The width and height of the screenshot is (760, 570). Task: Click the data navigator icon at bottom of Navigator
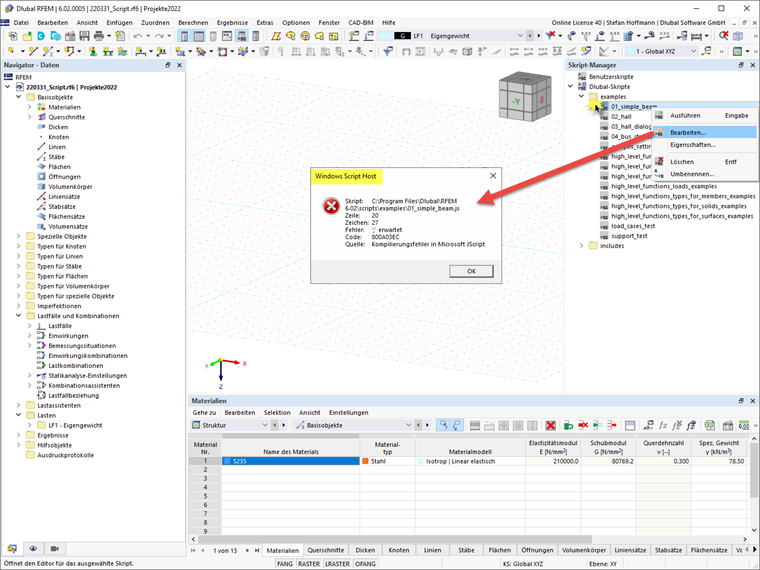pos(12,549)
